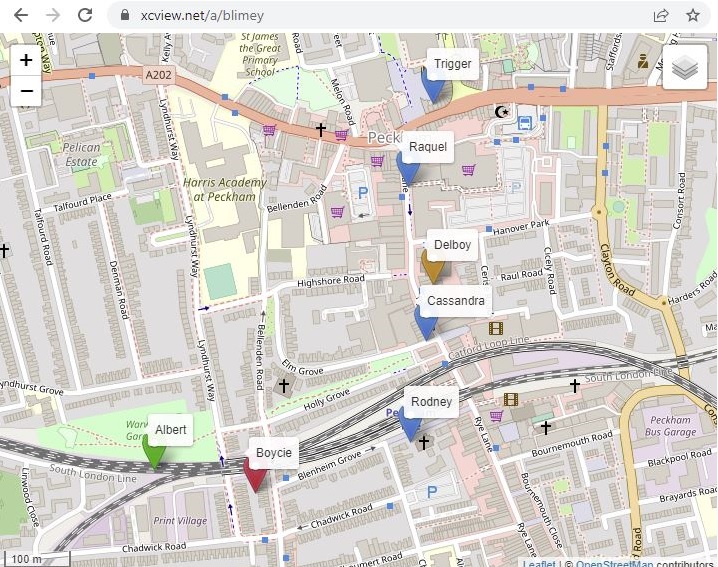Zoom in with the plus button
Image resolution: width=718 pixels, height=567 pixels.
point(27,60)
